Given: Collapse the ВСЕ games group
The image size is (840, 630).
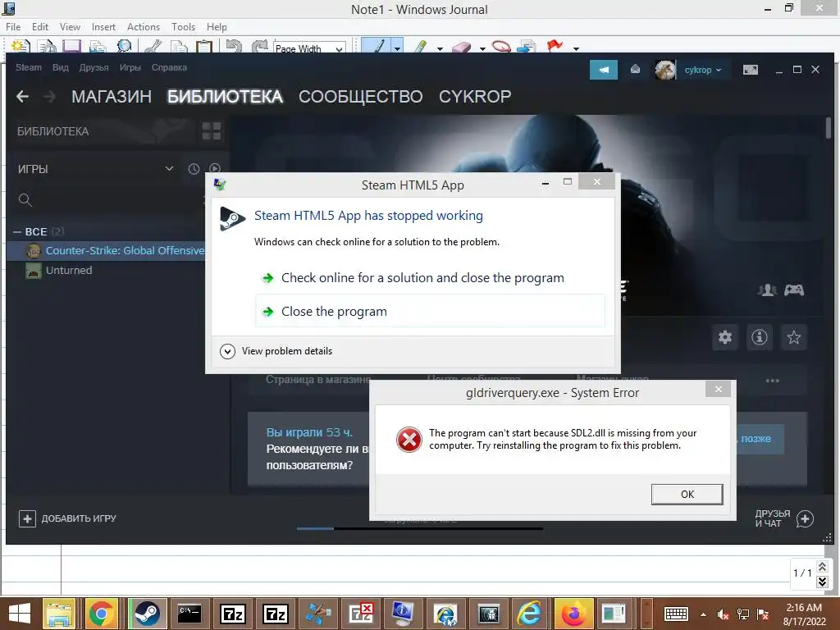Looking at the screenshot, I should 17,232.
